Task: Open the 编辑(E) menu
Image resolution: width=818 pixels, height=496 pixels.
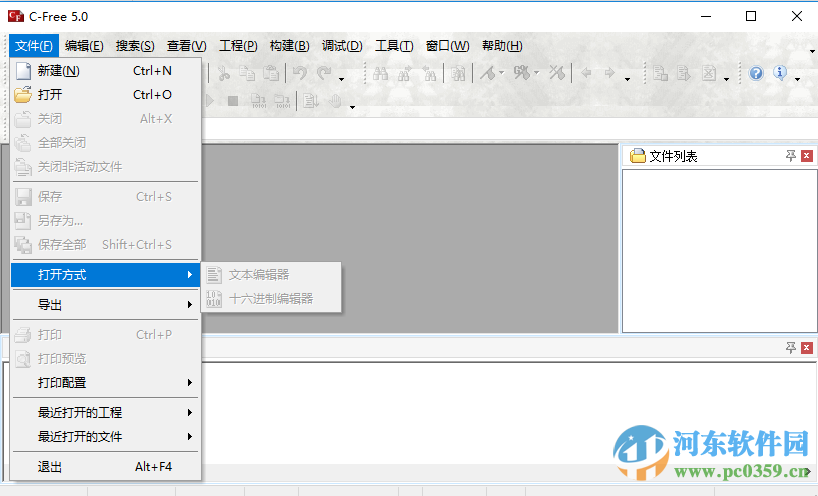Action: click(84, 46)
